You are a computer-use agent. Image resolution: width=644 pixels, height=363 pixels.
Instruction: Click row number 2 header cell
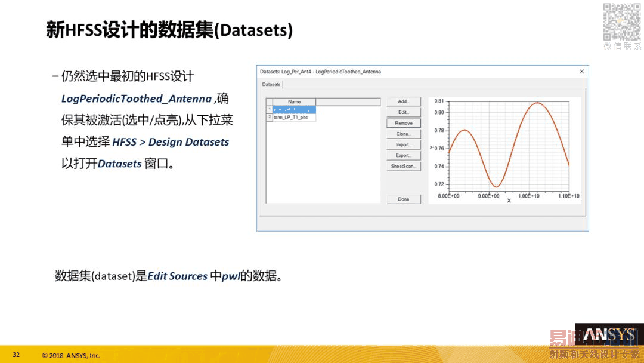click(x=270, y=117)
